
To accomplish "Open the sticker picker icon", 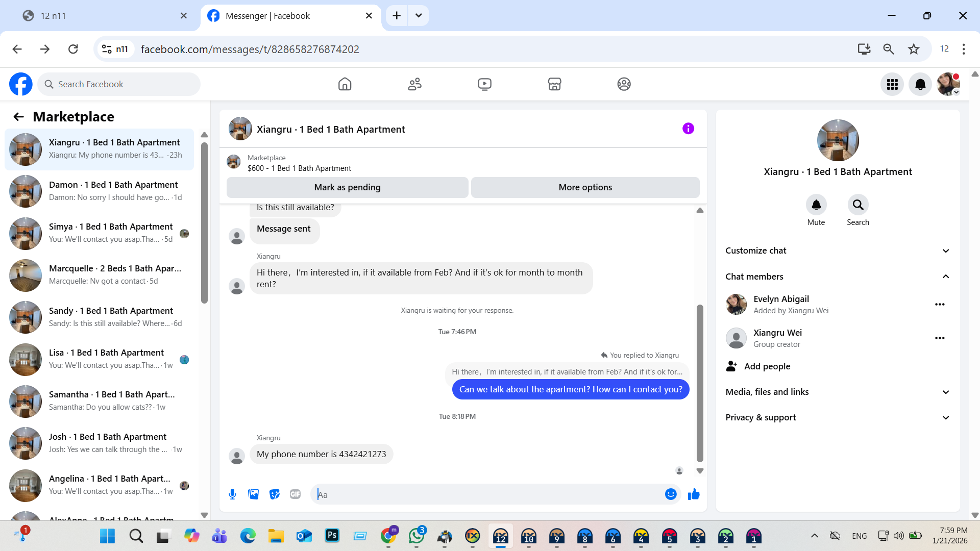I will [x=275, y=494].
